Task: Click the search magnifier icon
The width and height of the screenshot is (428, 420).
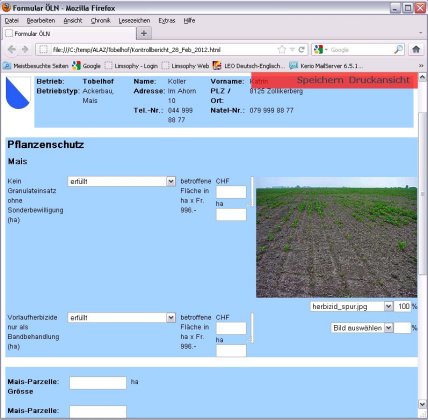Action: [398, 50]
